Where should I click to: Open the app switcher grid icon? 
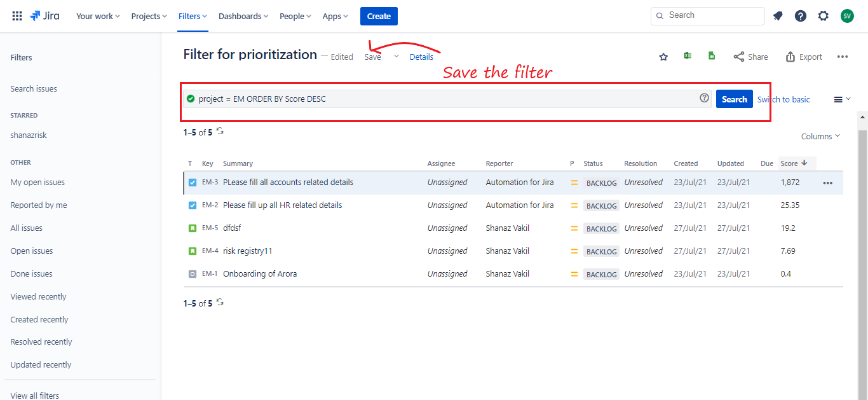tap(17, 16)
